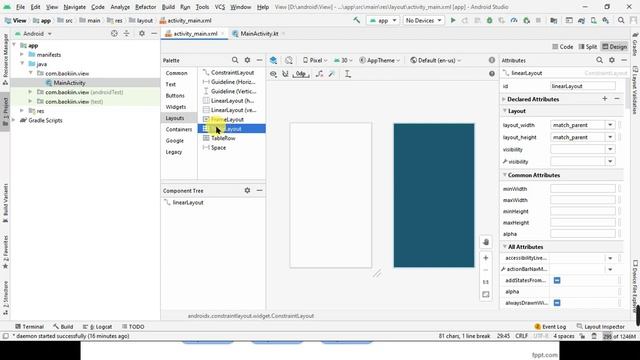This screenshot has height=360, width=640.
Task: Click the zoom to fit screen icon
Action: coord(486,294)
